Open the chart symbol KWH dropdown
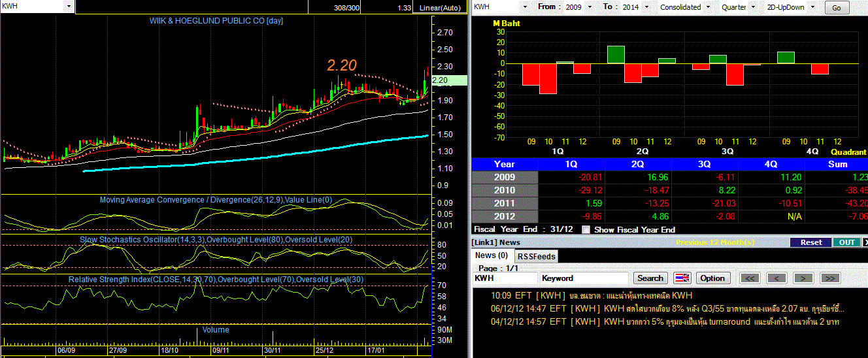 click(69, 6)
